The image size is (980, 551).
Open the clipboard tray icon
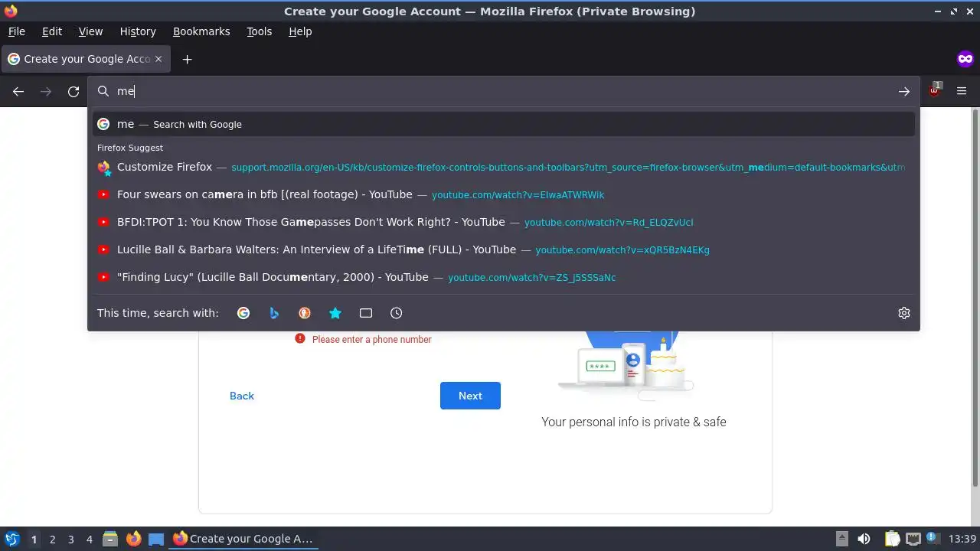tap(892, 539)
